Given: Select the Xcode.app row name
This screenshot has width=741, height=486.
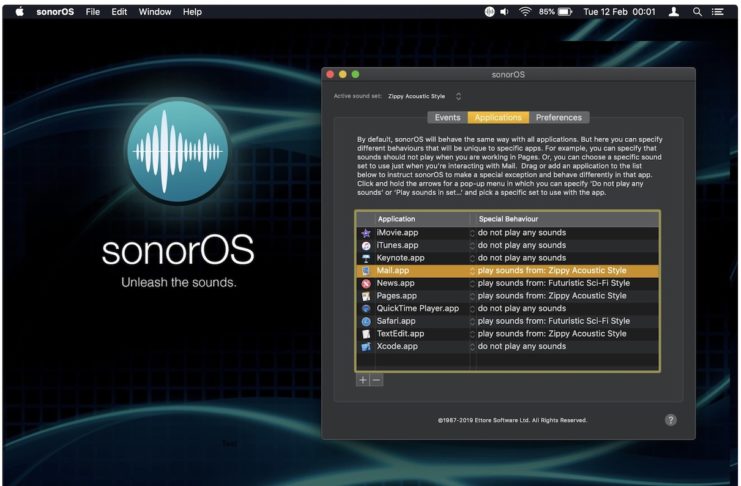Looking at the screenshot, I should 397,347.
